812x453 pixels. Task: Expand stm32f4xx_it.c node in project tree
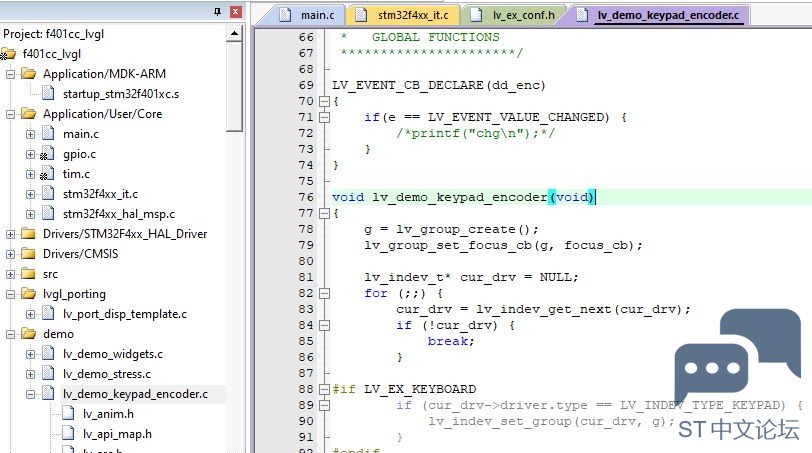pos(31,194)
